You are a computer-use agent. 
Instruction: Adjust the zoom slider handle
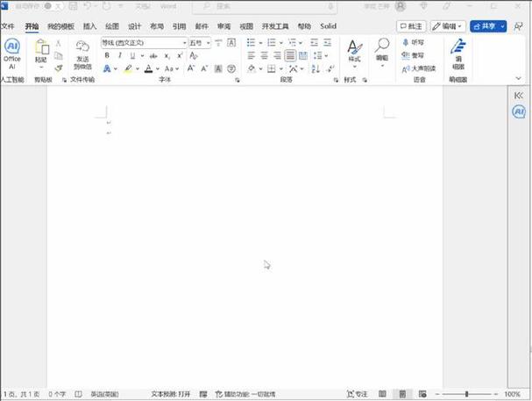(467, 394)
